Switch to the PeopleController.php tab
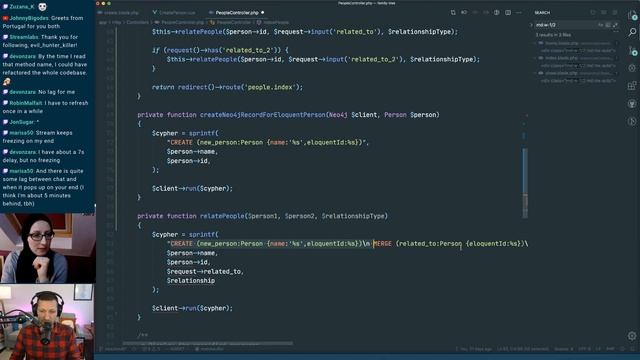This screenshot has width=640, height=360. coord(237,13)
